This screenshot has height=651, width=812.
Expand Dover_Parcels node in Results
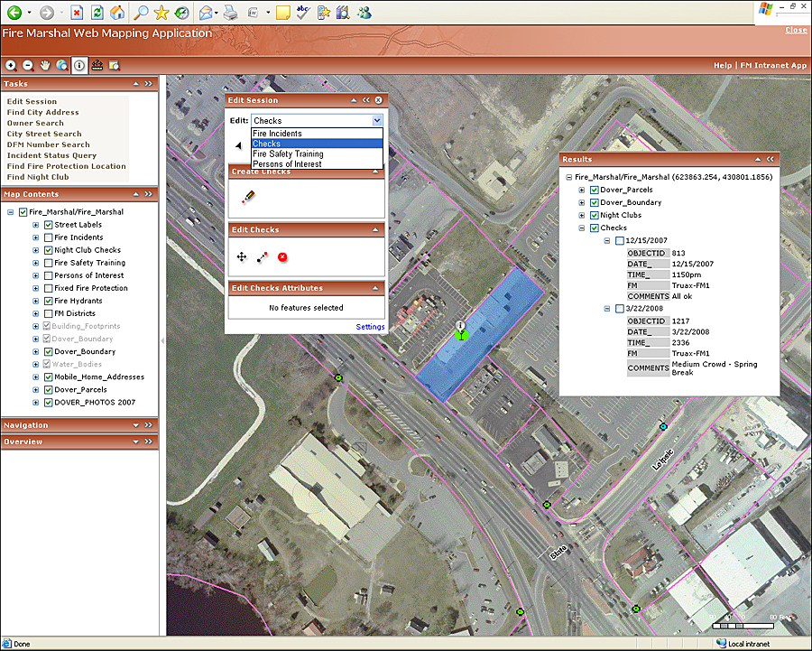point(582,191)
